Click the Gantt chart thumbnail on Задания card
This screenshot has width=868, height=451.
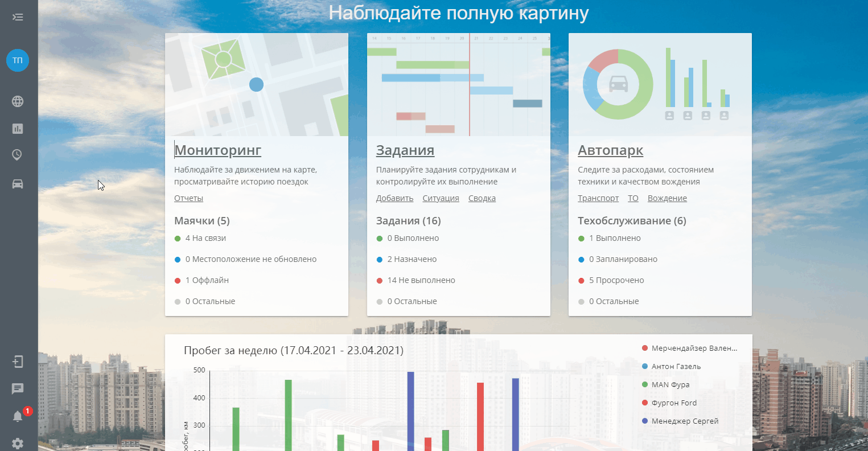pyautogui.click(x=459, y=84)
